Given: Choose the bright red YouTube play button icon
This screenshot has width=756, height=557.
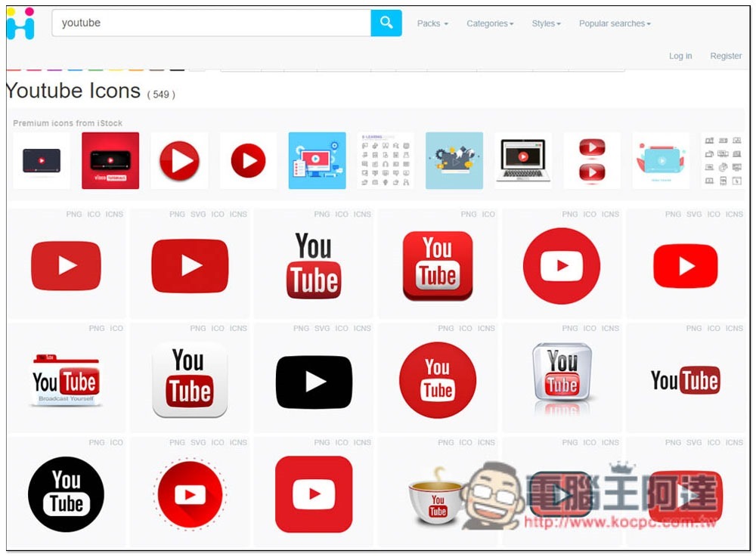Looking at the screenshot, I should [x=686, y=266].
